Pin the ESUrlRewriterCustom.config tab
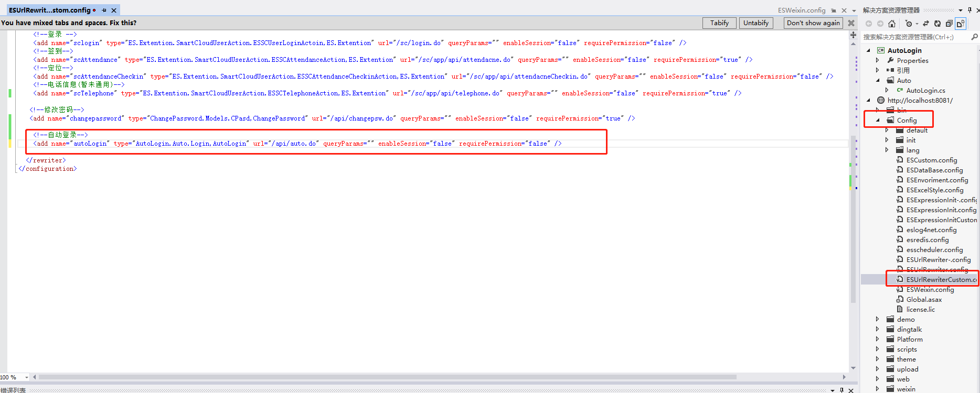The height and width of the screenshot is (393, 980). tap(104, 10)
